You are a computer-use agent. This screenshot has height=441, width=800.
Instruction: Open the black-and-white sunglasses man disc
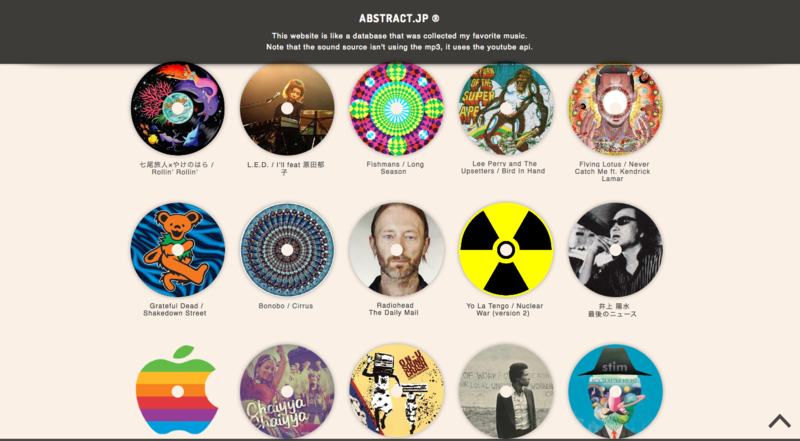click(x=615, y=250)
